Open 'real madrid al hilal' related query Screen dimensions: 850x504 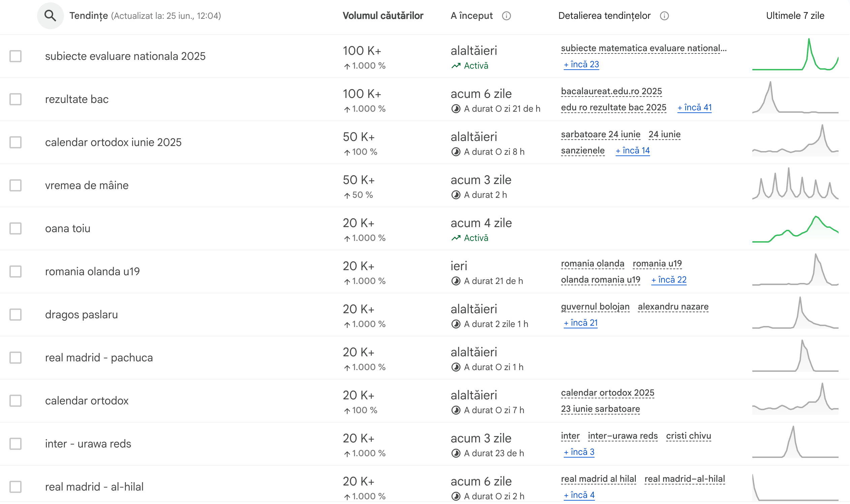point(598,479)
